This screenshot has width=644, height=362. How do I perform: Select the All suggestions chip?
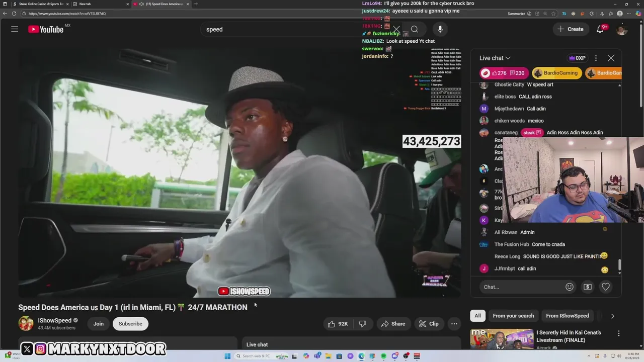click(x=477, y=316)
